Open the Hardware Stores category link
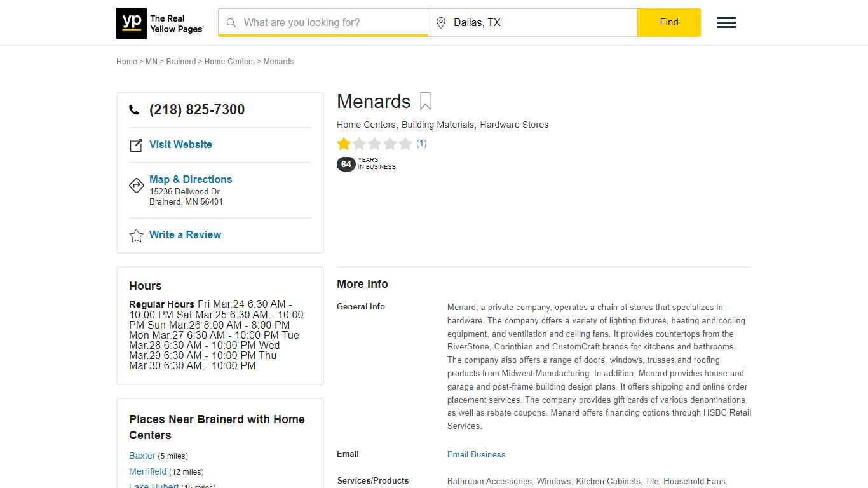 click(x=514, y=125)
